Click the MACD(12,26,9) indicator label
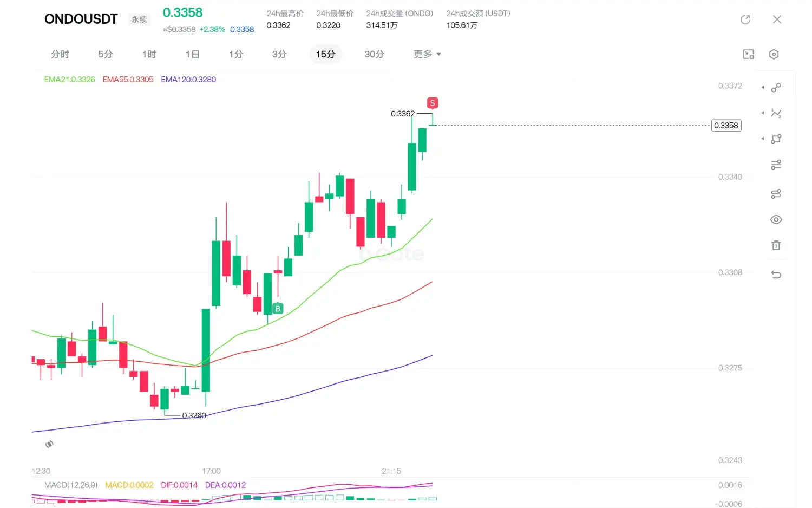 pyautogui.click(x=71, y=485)
